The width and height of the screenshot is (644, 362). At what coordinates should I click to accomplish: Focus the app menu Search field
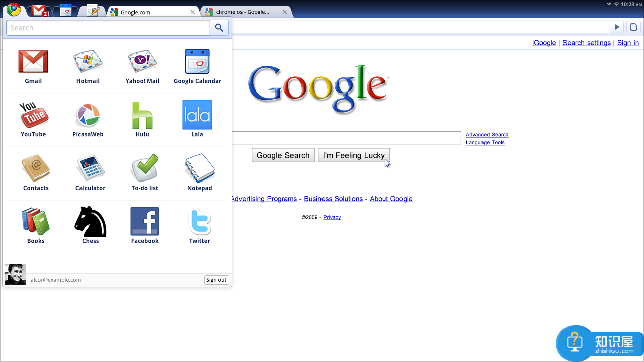[x=108, y=28]
